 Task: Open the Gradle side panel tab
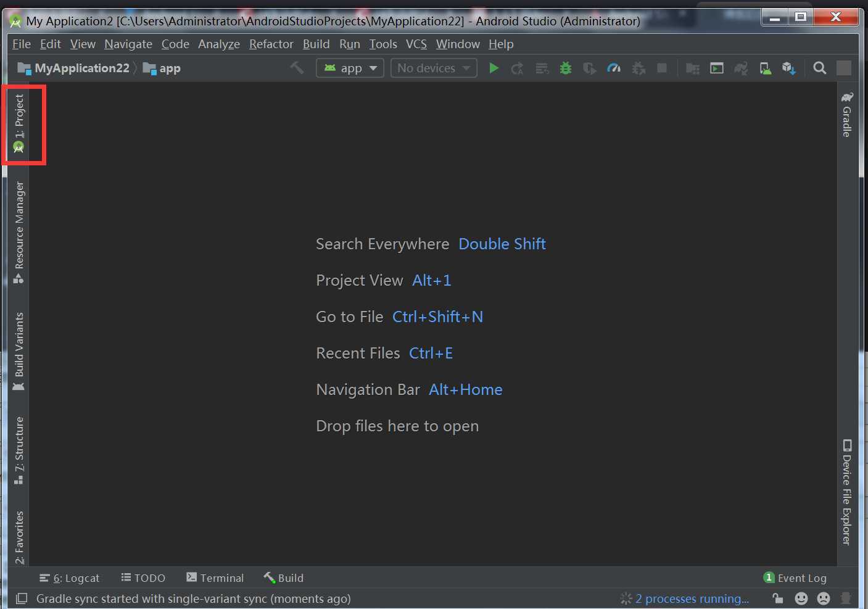pos(847,114)
